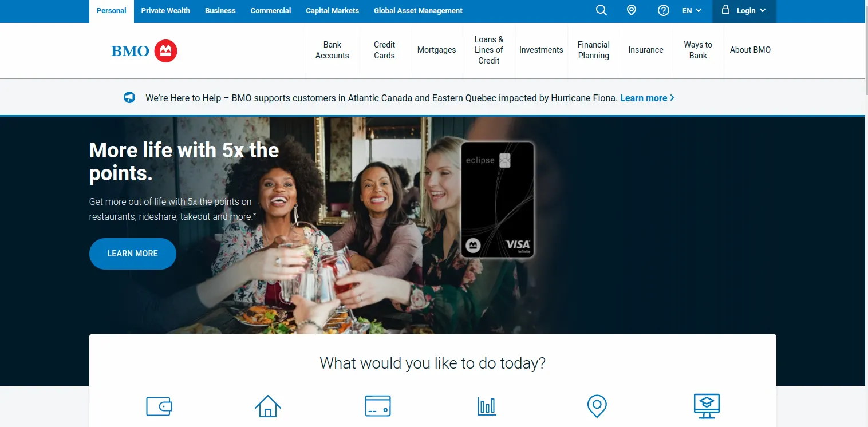This screenshot has width=868, height=427.
Task: Click "What would you like to do today?" heading
Action: click(433, 363)
